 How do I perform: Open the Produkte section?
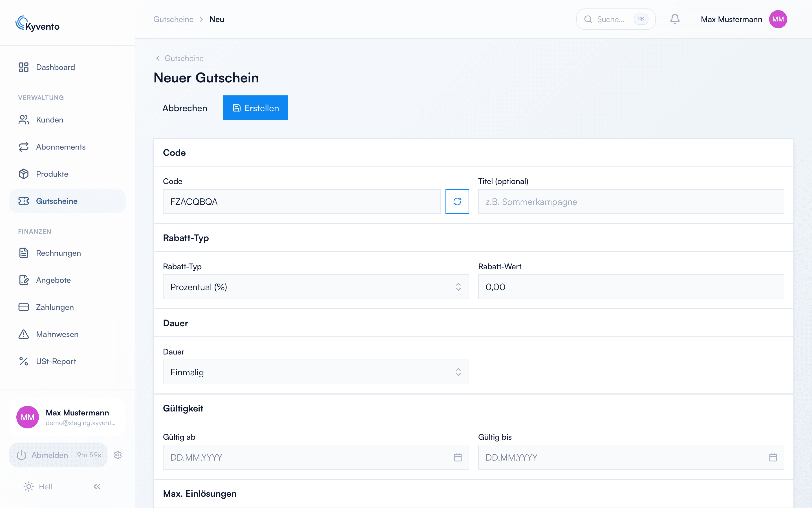(67, 174)
